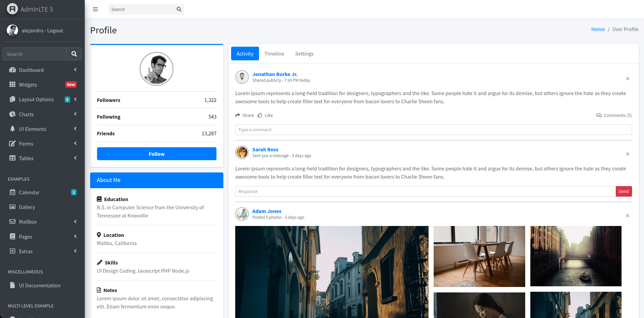This screenshot has width=644, height=318.
Task: Dismiss Sarah Ross's message with X
Action: (x=628, y=154)
